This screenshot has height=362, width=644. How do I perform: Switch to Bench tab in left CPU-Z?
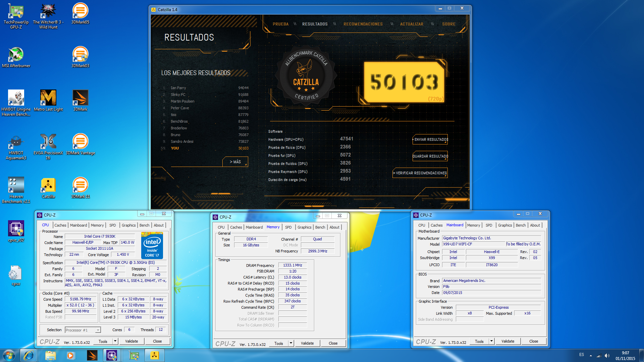(x=144, y=225)
